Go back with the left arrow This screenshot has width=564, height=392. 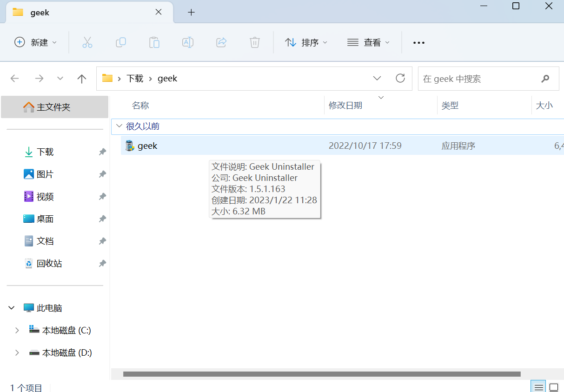click(15, 79)
